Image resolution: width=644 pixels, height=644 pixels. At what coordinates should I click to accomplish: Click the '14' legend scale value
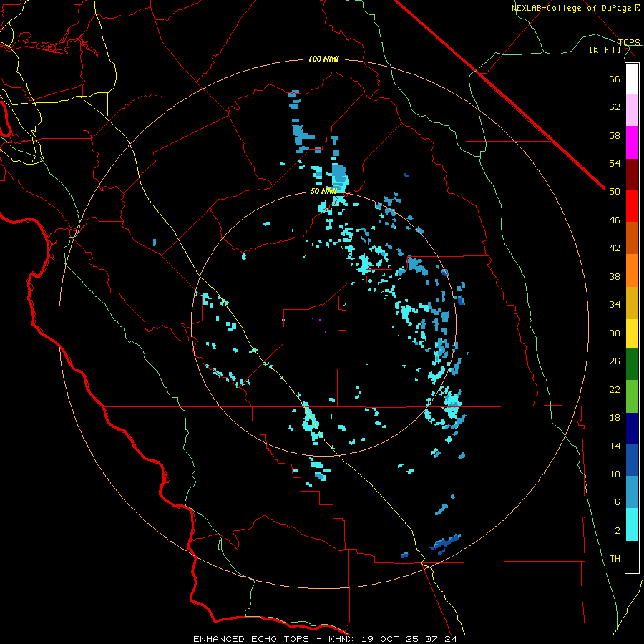pyautogui.click(x=615, y=446)
